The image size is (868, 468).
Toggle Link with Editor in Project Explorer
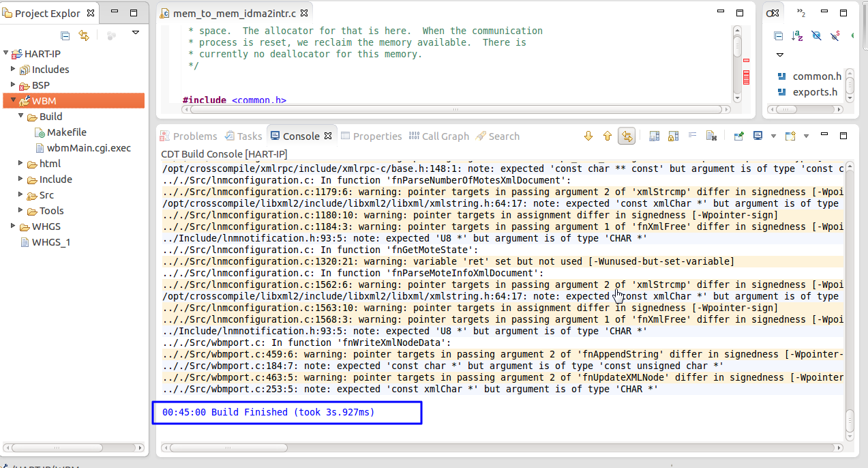(x=83, y=35)
